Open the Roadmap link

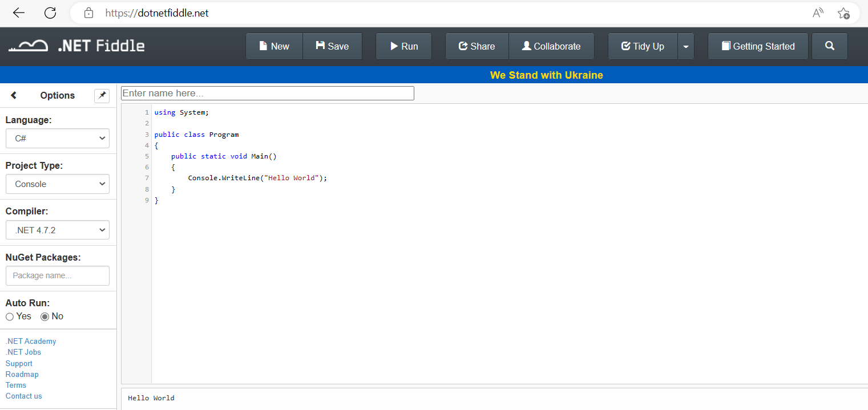pos(22,374)
